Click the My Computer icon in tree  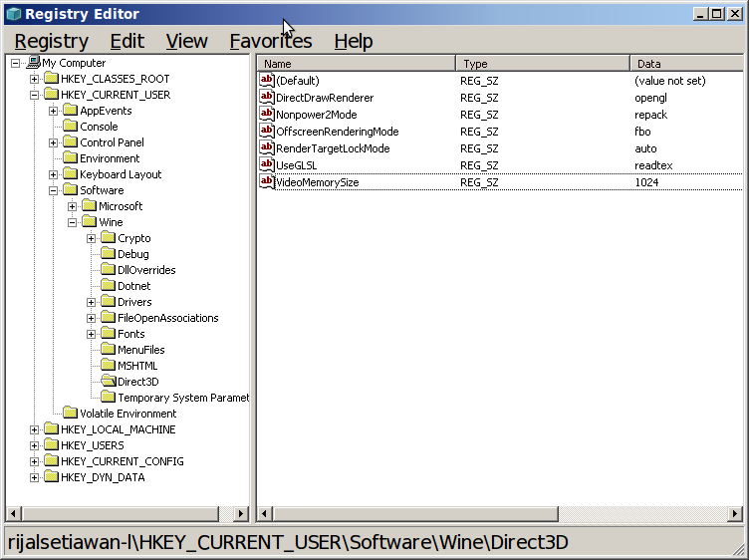point(34,63)
